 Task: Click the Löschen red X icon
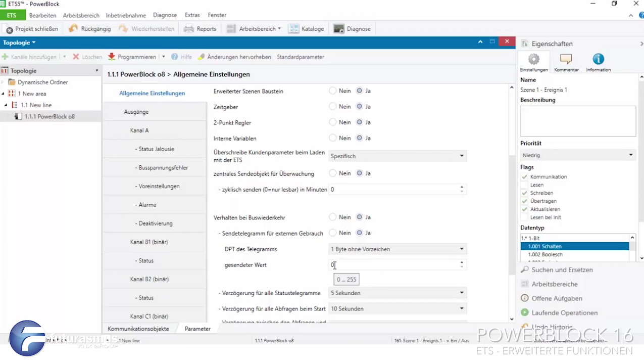[x=76, y=57]
